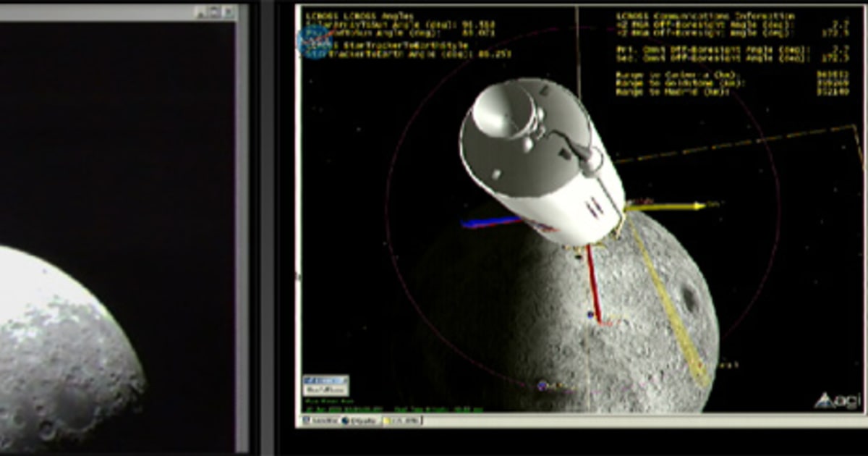Image resolution: width=868 pixels, height=456 pixels.
Task: Open the bottom tab with the yellow icon
Action: pyautogui.click(x=402, y=420)
